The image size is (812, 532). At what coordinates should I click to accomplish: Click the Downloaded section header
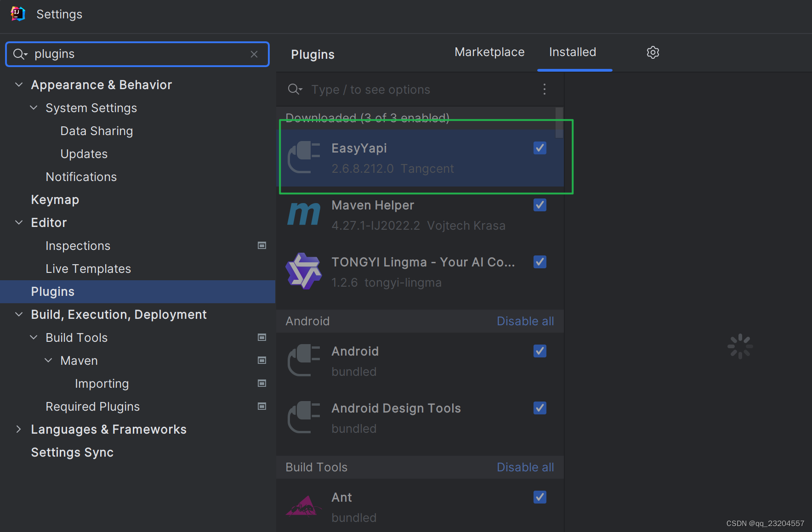[x=368, y=118]
